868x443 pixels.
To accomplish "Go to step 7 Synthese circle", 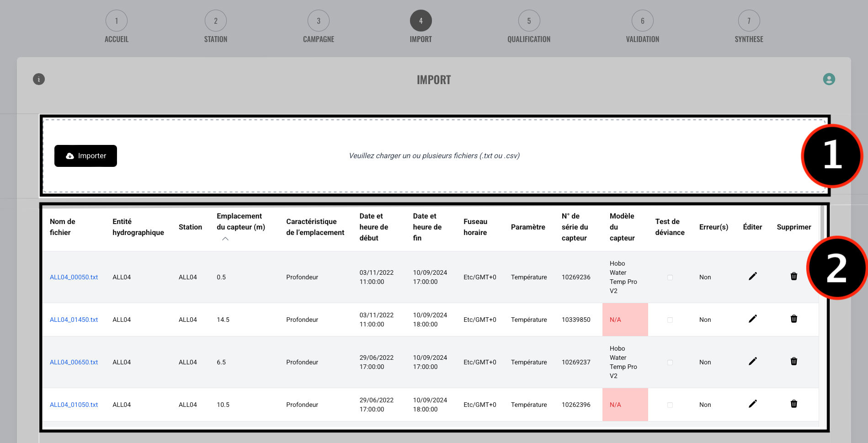I will click(749, 21).
